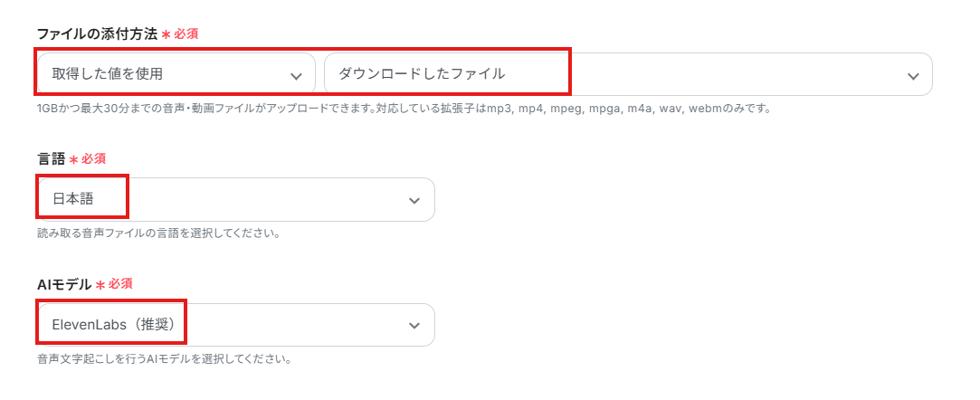Image resolution: width=980 pixels, height=400 pixels.
Task: Click the 言語 field label
Action: pyautogui.click(x=52, y=158)
